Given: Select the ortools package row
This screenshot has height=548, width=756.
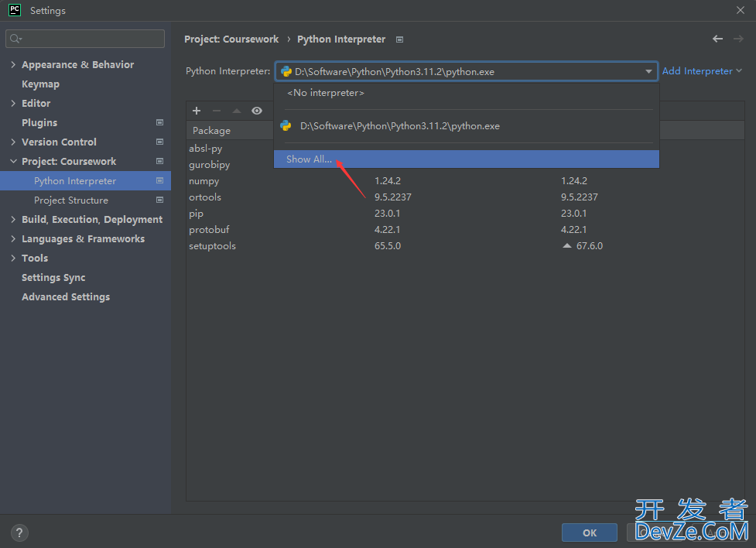Looking at the screenshot, I should tap(465, 197).
